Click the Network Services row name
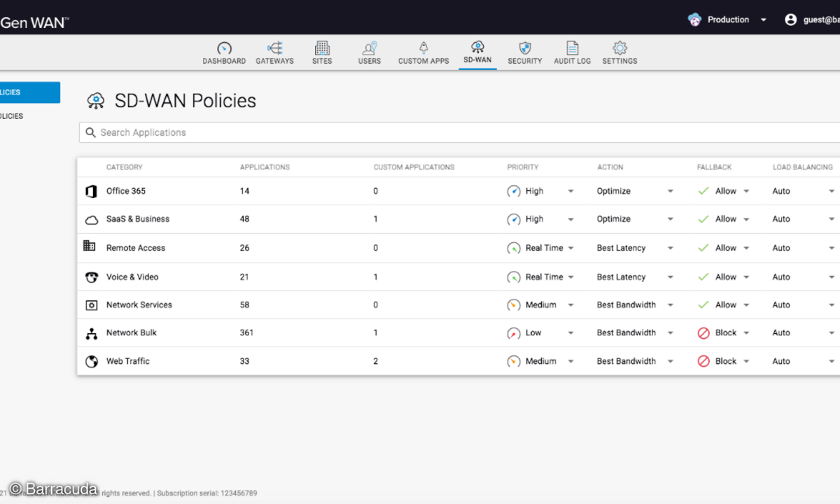The image size is (840, 504). point(139,305)
